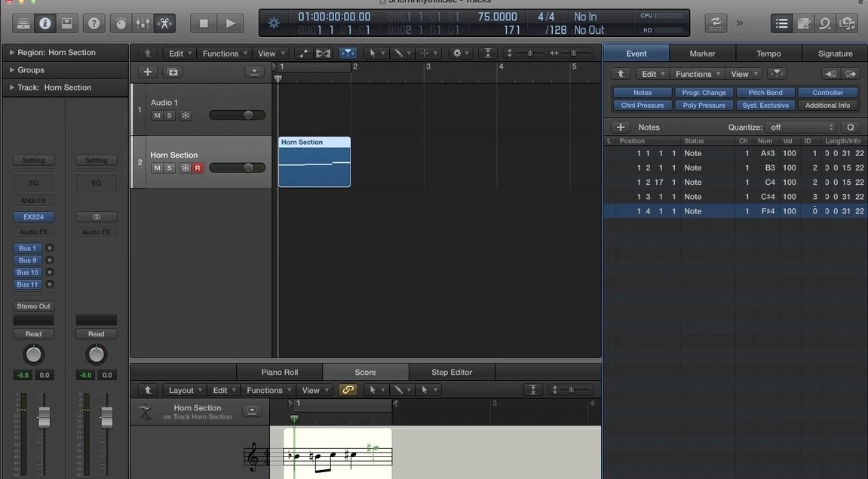This screenshot has width=868, height=479.
Task: Open the Loop Browser icon
Action: pos(826,23)
